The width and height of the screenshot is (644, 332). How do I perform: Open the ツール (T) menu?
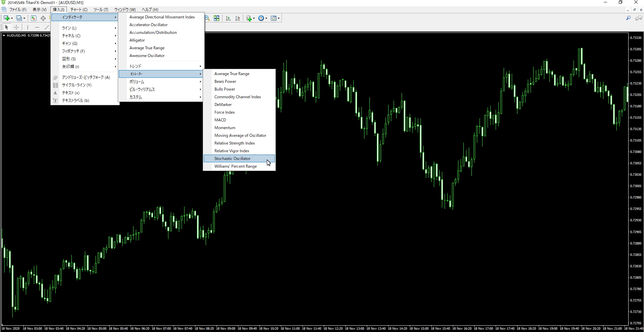101,10
